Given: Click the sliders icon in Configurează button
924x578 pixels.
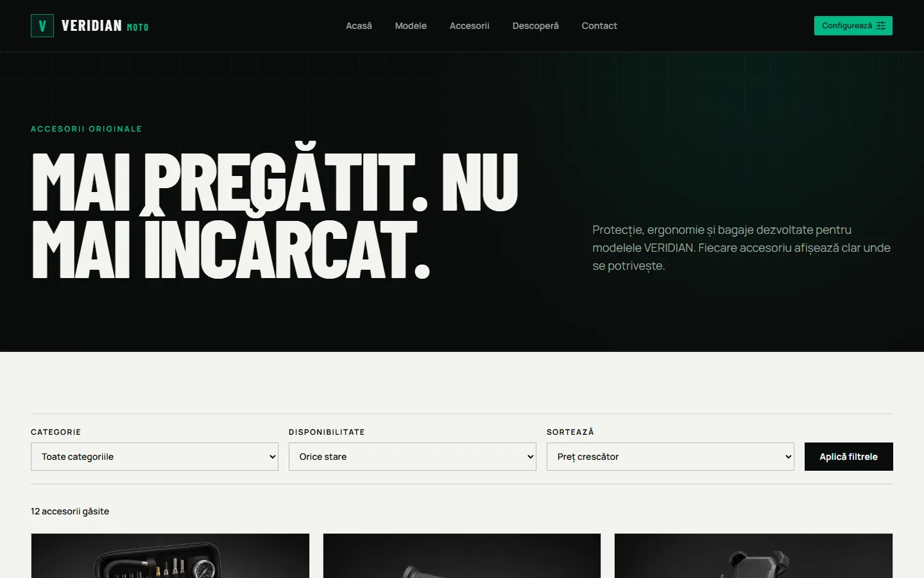Looking at the screenshot, I should tap(881, 26).
